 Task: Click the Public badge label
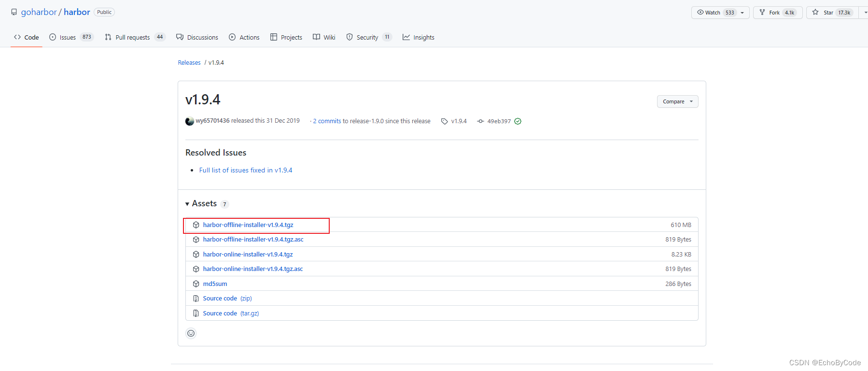coord(104,12)
